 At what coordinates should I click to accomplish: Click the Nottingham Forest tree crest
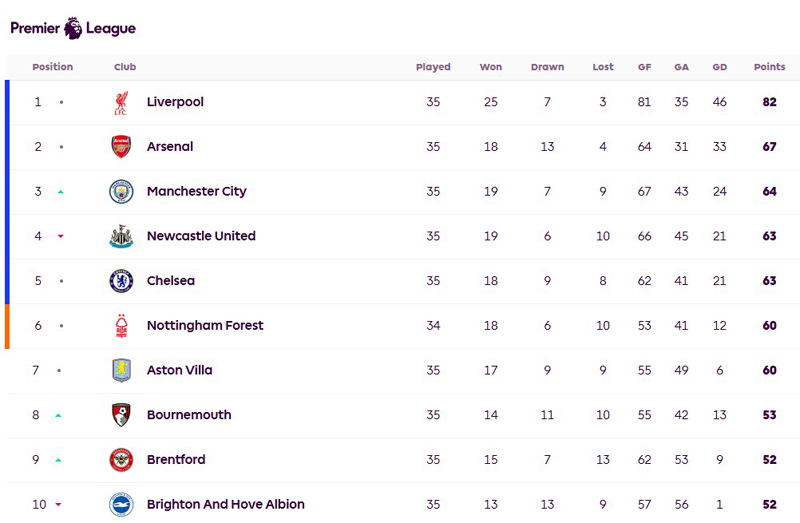click(121, 326)
